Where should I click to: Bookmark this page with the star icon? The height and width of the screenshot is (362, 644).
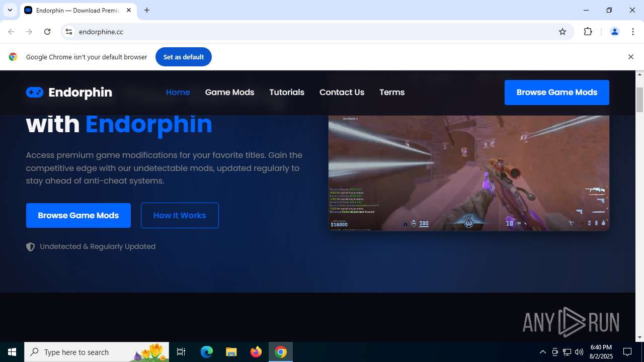pos(562,32)
